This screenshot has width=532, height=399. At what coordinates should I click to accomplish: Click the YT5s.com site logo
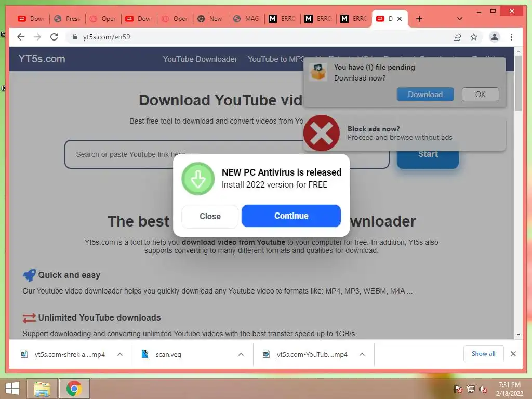(x=42, y=59)
